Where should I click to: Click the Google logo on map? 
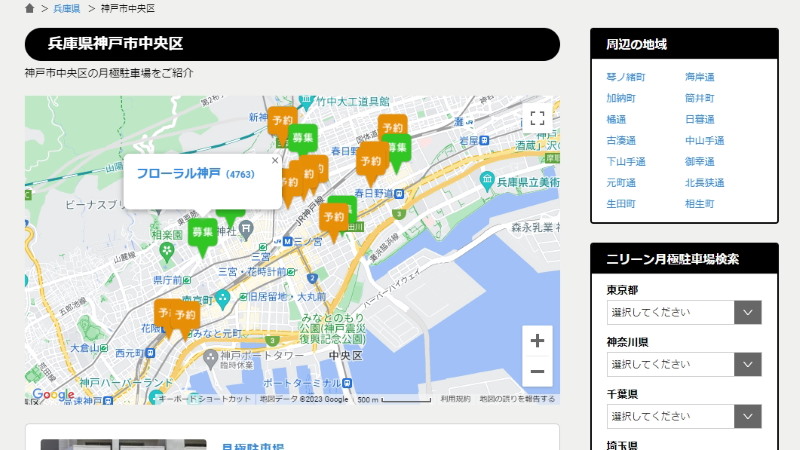click(53, 394)
